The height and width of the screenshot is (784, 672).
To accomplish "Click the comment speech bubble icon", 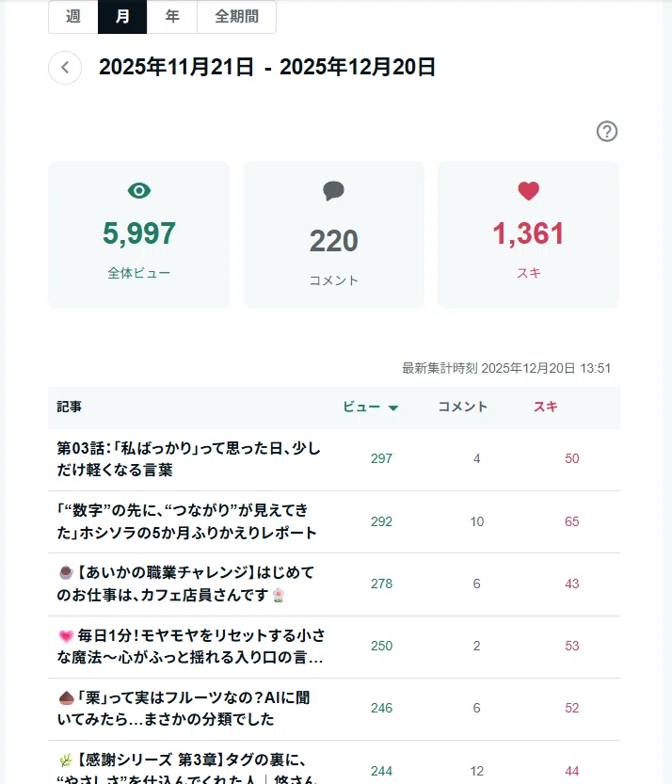I will pos(333,190).
